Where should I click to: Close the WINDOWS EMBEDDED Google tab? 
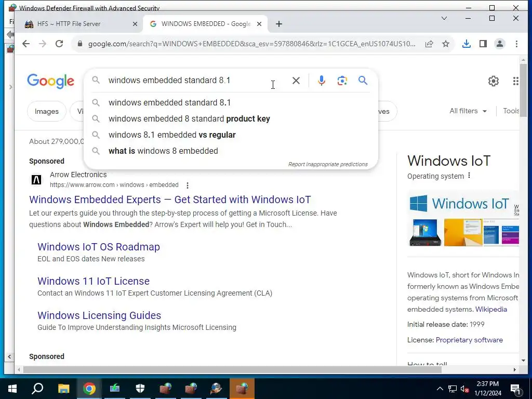click(x=259, y=24)
